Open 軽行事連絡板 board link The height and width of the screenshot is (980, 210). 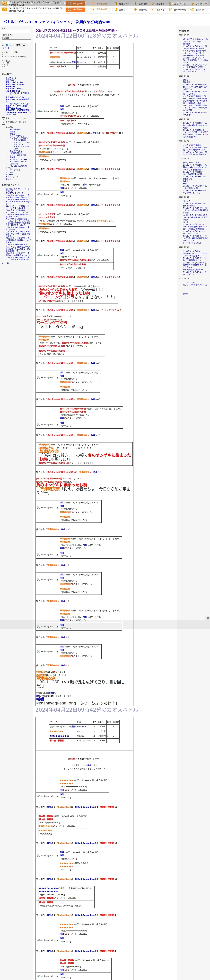pos(15,129)
